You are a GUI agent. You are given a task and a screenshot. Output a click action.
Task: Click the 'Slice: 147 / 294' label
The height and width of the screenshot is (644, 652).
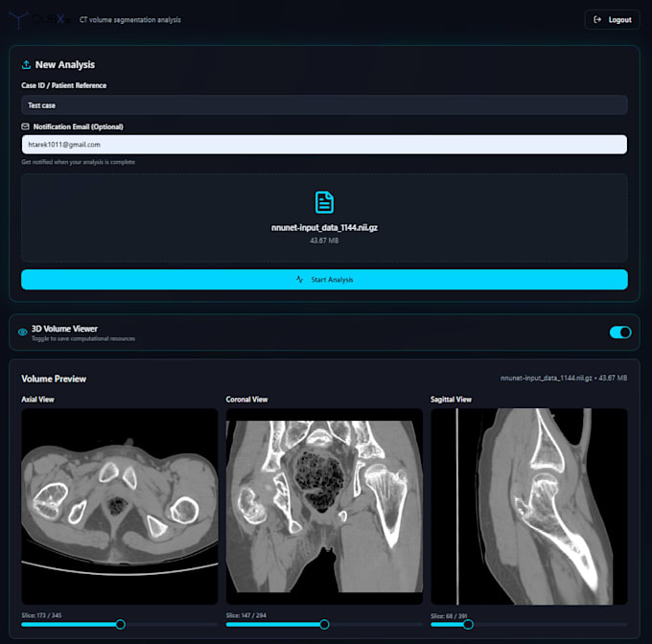pos(246,615)
